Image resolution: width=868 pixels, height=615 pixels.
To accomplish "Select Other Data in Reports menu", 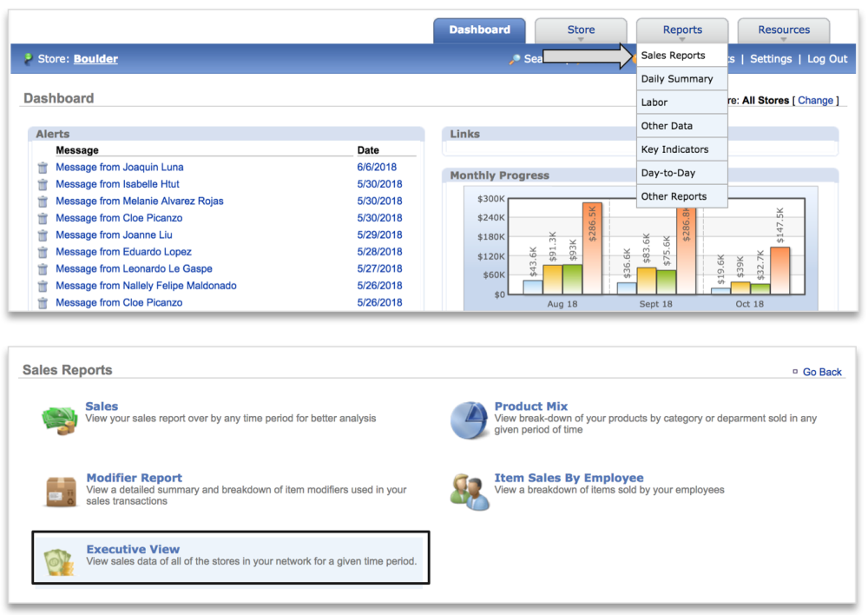I will (682, 126).
